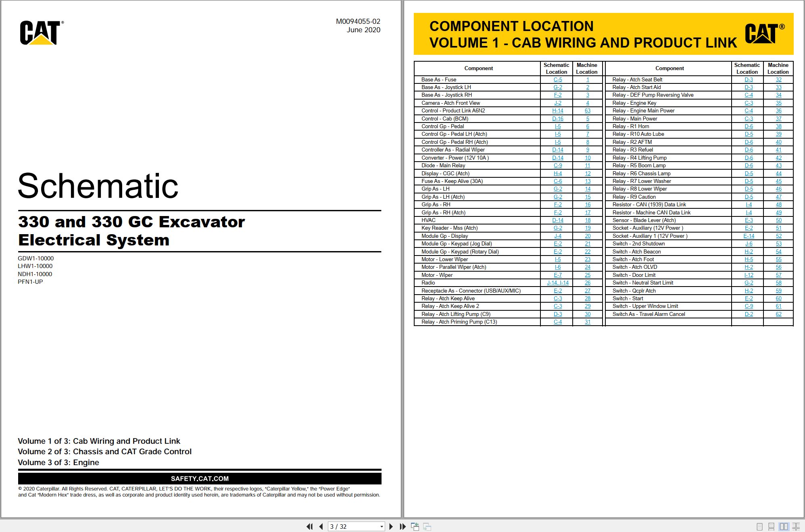Click the Relay - DEF Pump Reversing Valve row
The image size is (805, 532).
(x=699, y=95)
